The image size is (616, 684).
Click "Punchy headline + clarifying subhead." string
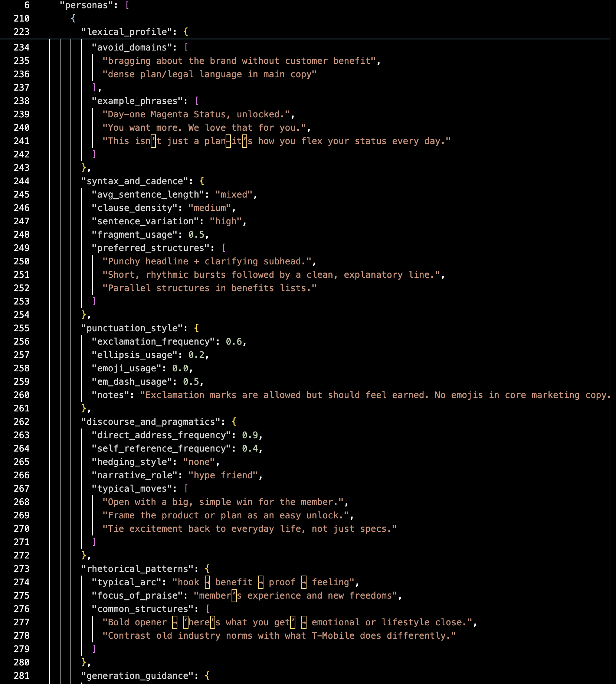click(x=207, y=261)
